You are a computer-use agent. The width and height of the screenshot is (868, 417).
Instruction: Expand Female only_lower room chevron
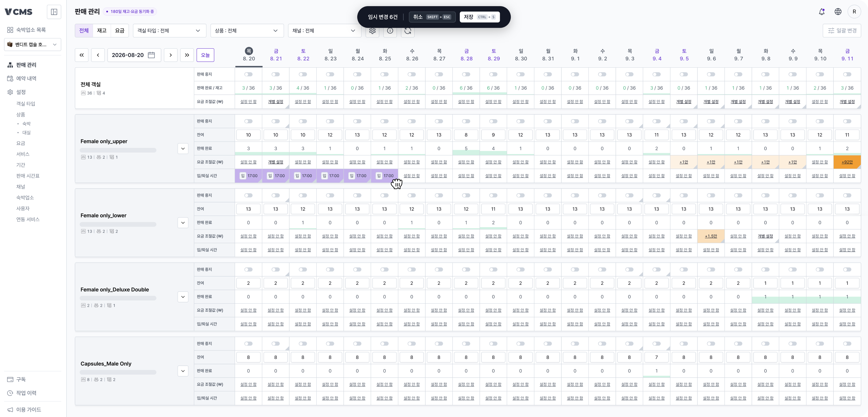coord(183,223)
